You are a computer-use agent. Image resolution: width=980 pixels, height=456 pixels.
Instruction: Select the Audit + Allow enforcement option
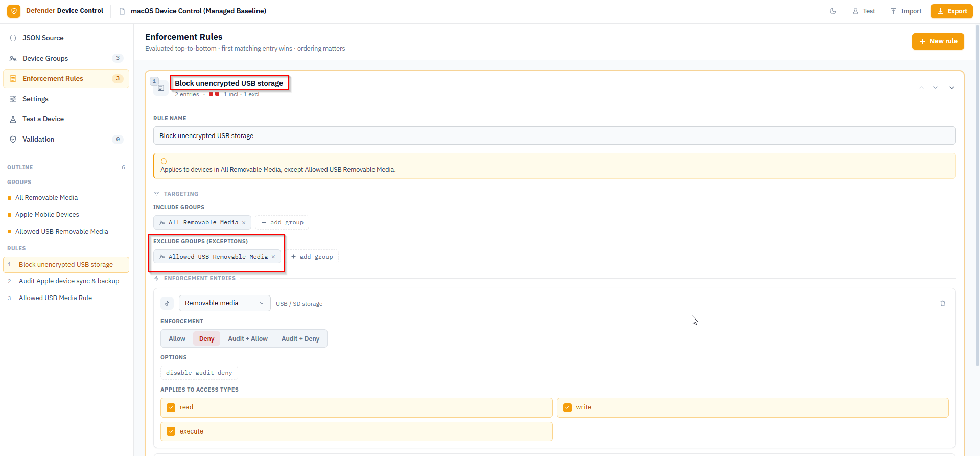pyautogui.click(x=248, y=338)
